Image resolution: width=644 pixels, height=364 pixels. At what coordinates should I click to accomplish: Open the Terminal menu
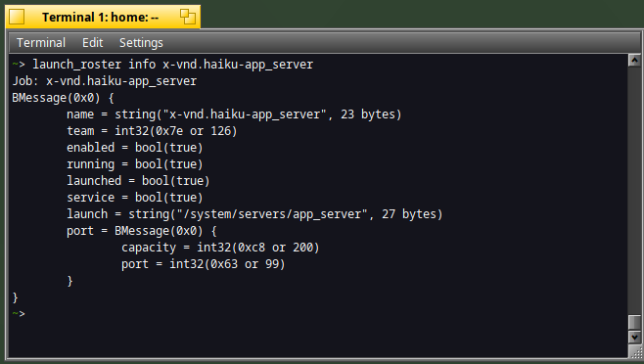tap(41, 43)
